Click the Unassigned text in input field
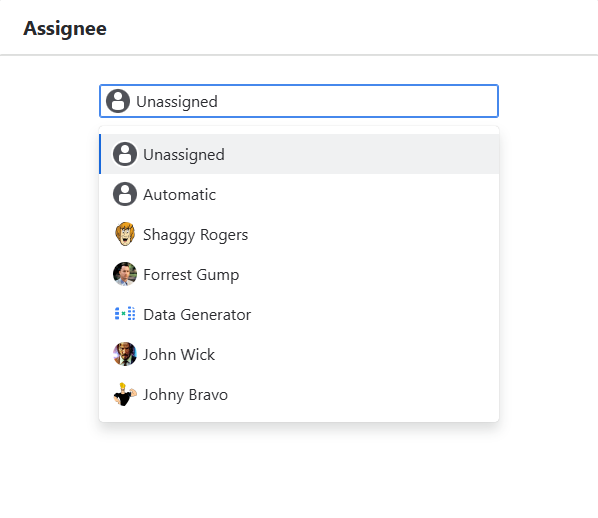 [177, 102]
